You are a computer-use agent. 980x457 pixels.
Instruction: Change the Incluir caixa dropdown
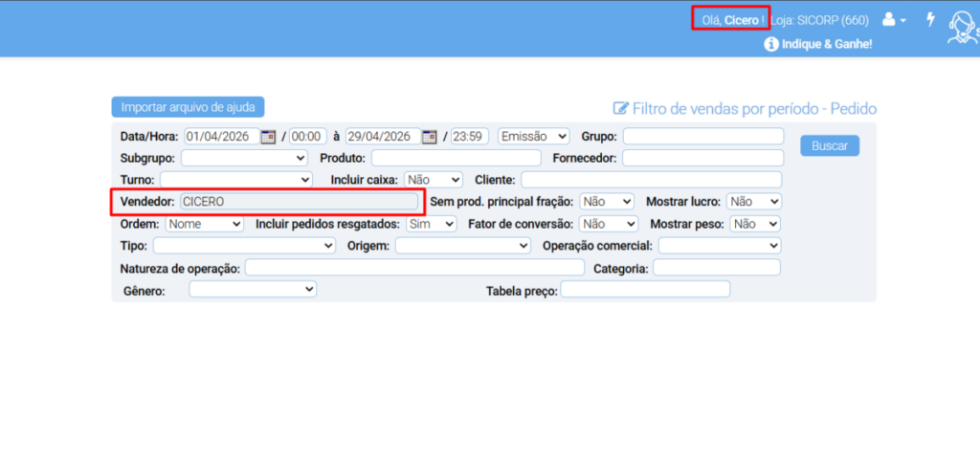434,180
